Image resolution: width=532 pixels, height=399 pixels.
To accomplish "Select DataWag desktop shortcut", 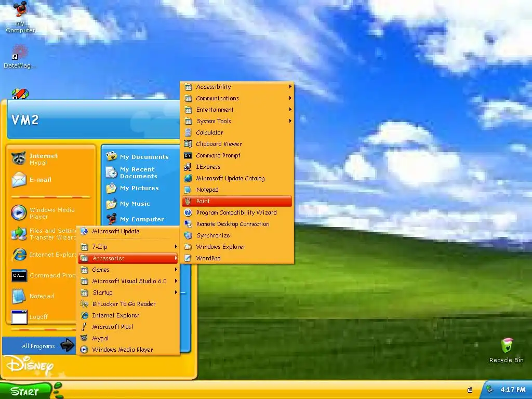I will (20, 56).
